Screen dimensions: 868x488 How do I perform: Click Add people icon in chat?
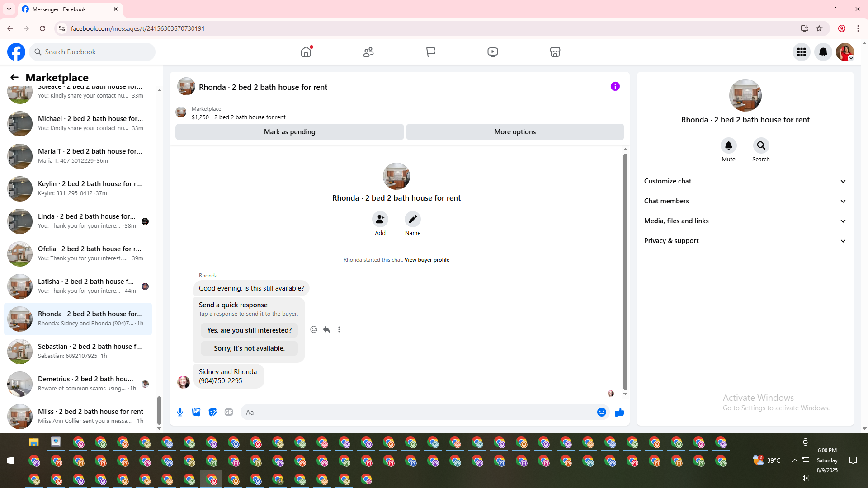pos(380,219)
